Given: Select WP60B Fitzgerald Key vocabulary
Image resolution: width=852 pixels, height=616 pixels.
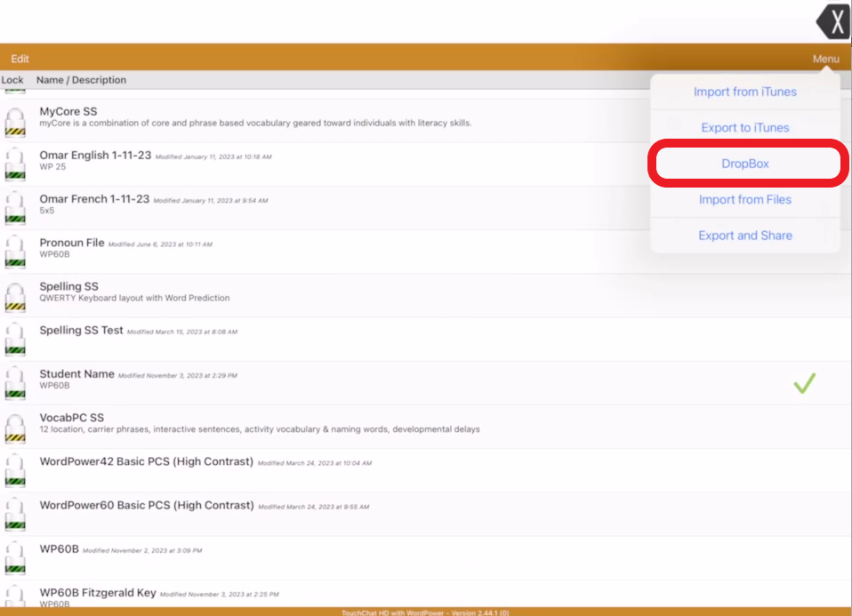Looking at the screenshot, I should (x=426, y=594).
